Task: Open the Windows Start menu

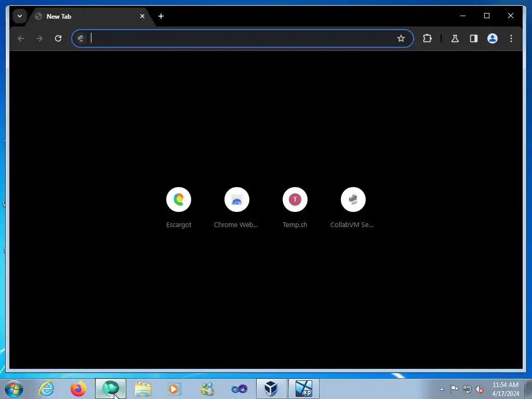Action: 14,389
